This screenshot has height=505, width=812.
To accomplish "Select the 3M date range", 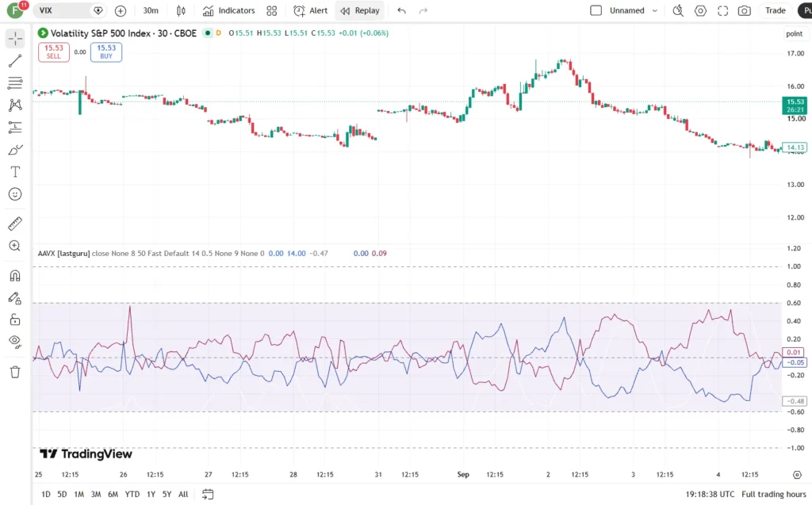I will coord(96,494).
